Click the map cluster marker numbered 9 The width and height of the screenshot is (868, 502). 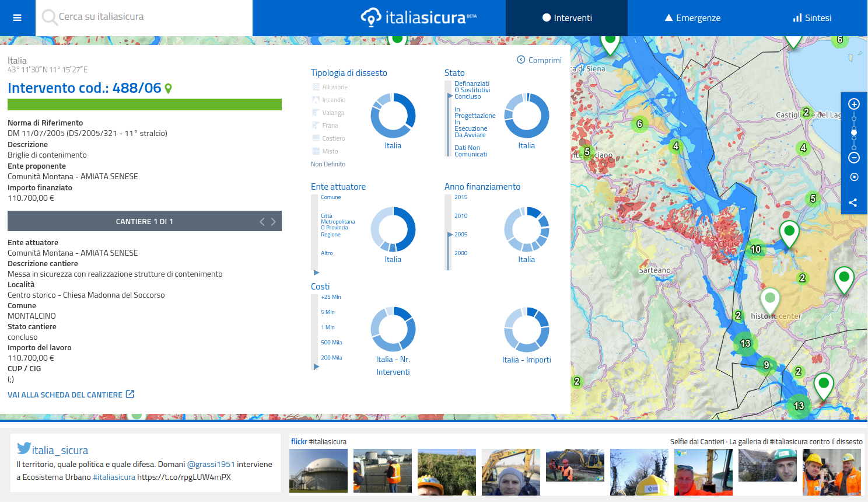tap(766, 365)
